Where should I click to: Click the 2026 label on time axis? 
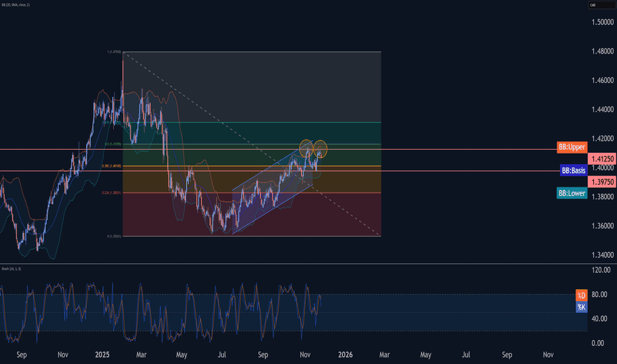tap(344, 355)
